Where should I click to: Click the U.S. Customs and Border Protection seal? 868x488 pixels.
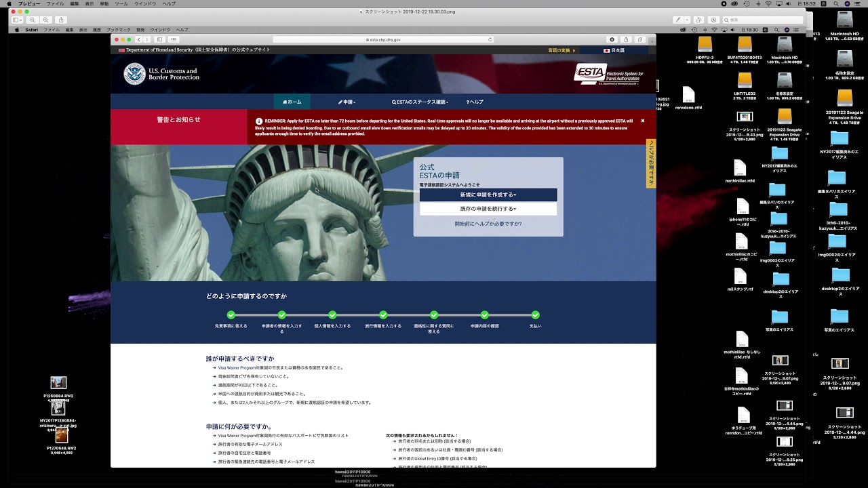pos(134,74)
